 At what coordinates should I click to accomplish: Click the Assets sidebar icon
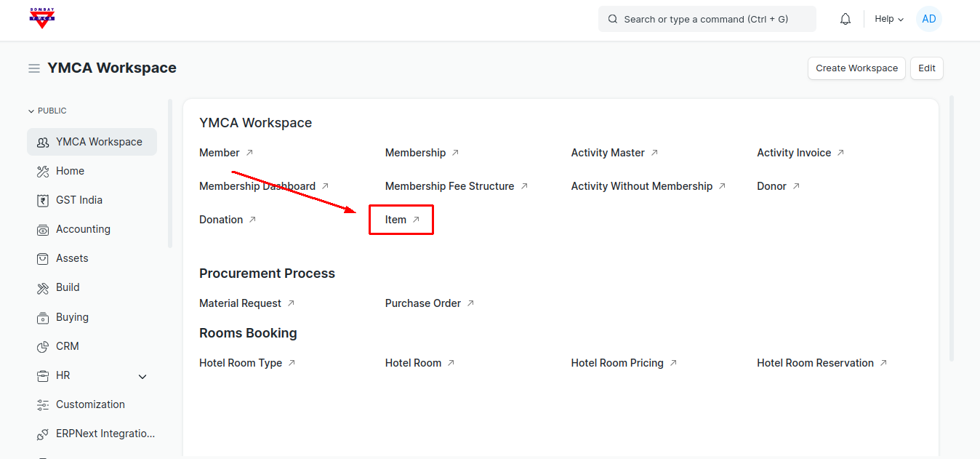[43, 258]
